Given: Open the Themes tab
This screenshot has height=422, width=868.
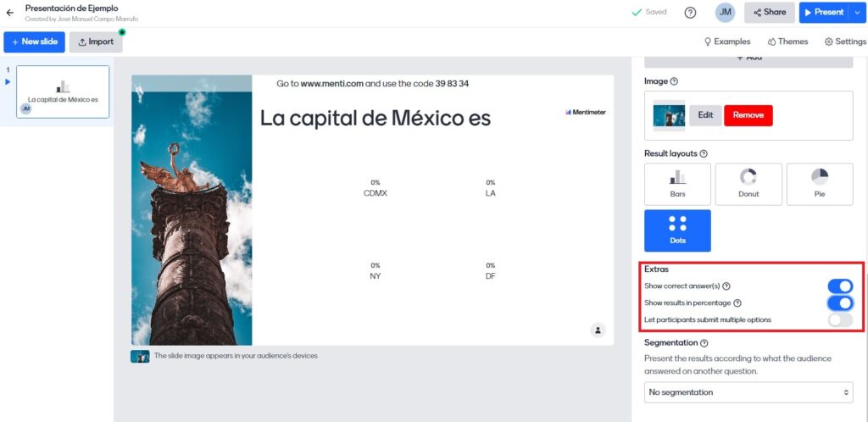Looking at the screenshot, I should click(x=787, y=42).
